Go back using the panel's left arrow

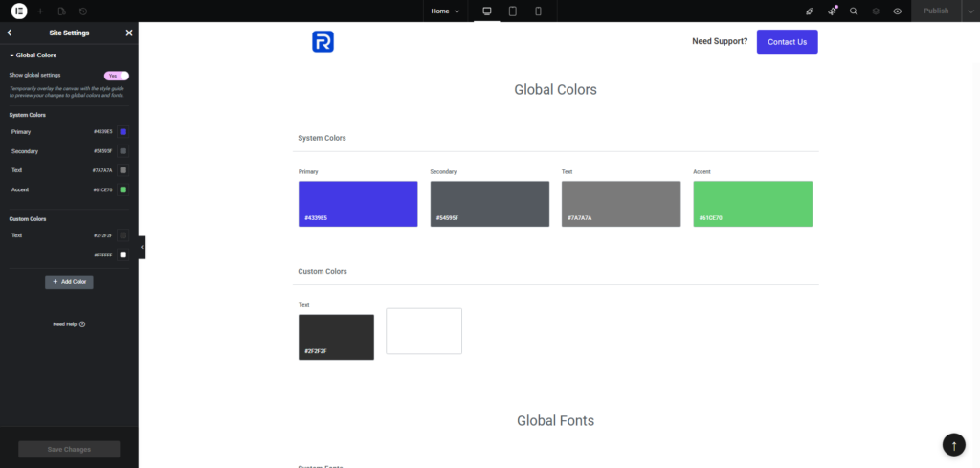10,33
